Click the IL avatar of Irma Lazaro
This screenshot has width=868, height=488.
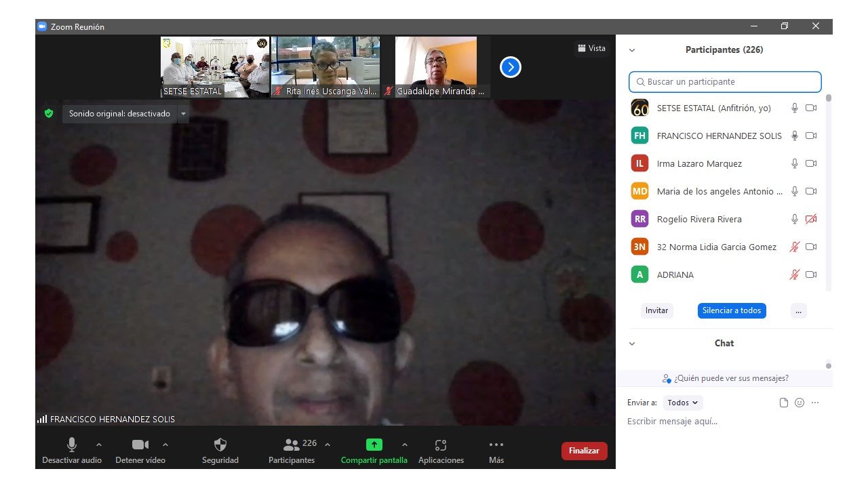pyautogui.click(x=639, y=163)
